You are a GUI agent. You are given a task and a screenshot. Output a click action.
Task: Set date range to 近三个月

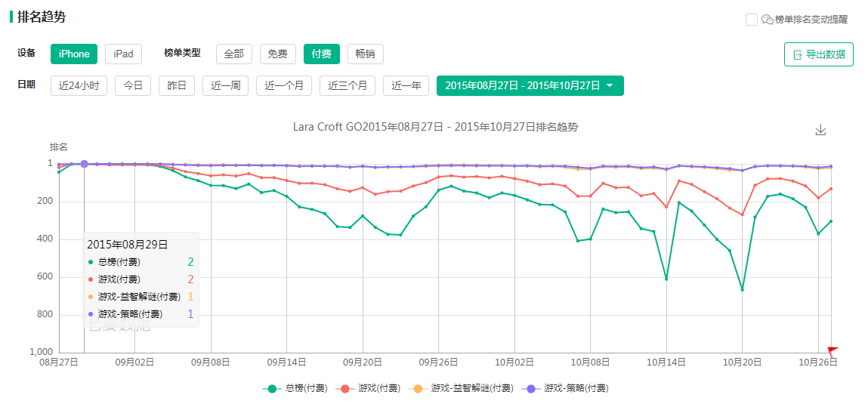[348, 86]
